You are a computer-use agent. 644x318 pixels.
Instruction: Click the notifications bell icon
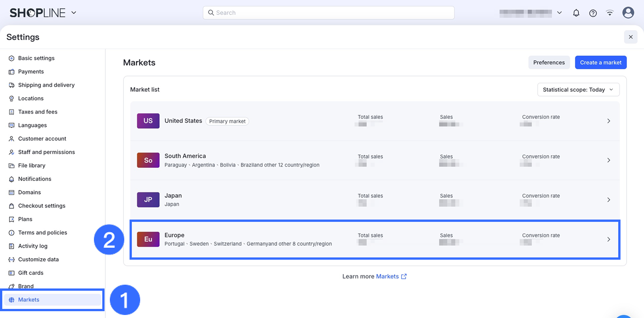(x=576, y=13)
